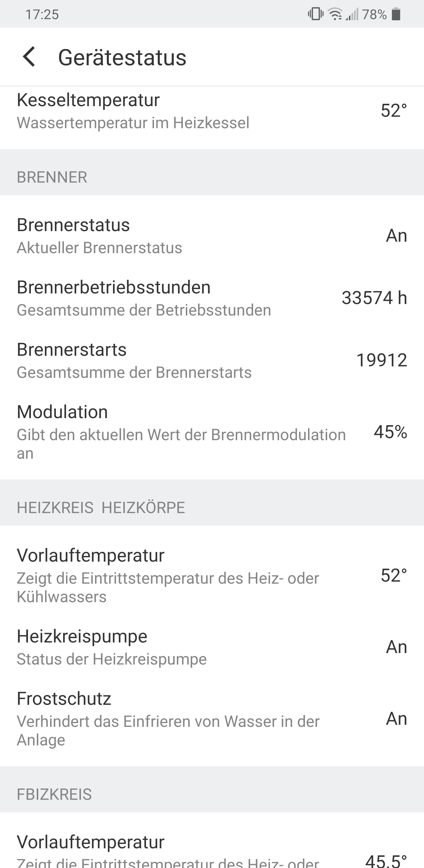Open the Brennerstarts row
This screenshot has height=868, width=424.
[x=212, y=360]
